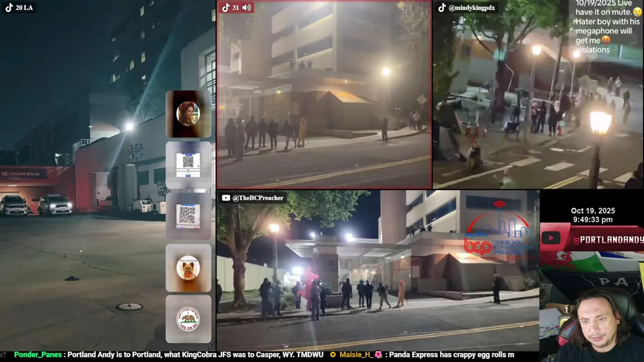
Task: Open the red-bordered "31" TikTok video feed
Action: click(324, 95)
